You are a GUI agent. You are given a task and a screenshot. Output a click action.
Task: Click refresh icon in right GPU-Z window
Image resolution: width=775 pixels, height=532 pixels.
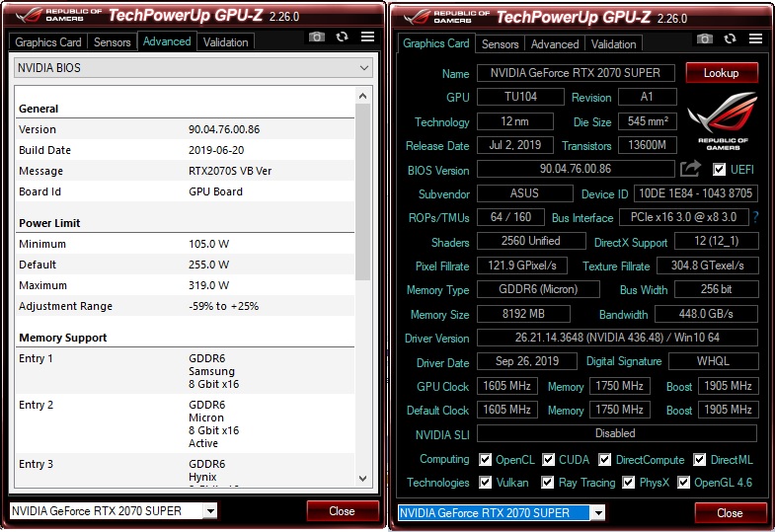coord(730,38)
